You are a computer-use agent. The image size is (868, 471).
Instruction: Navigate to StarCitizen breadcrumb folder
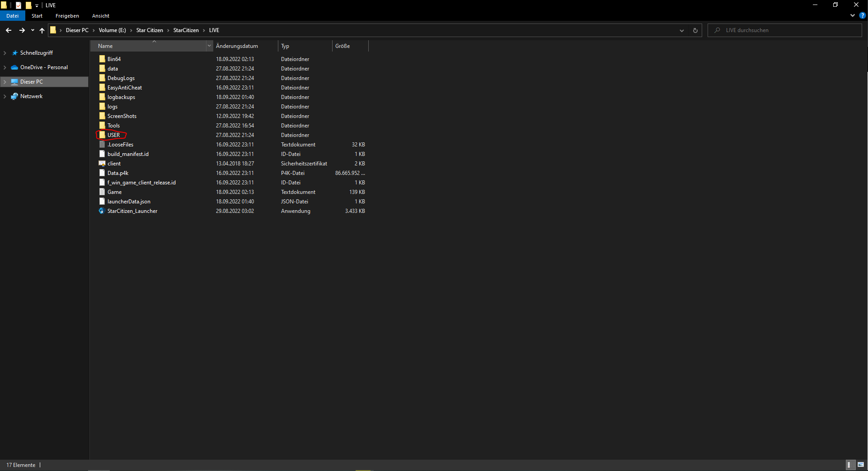pos(186,30)
